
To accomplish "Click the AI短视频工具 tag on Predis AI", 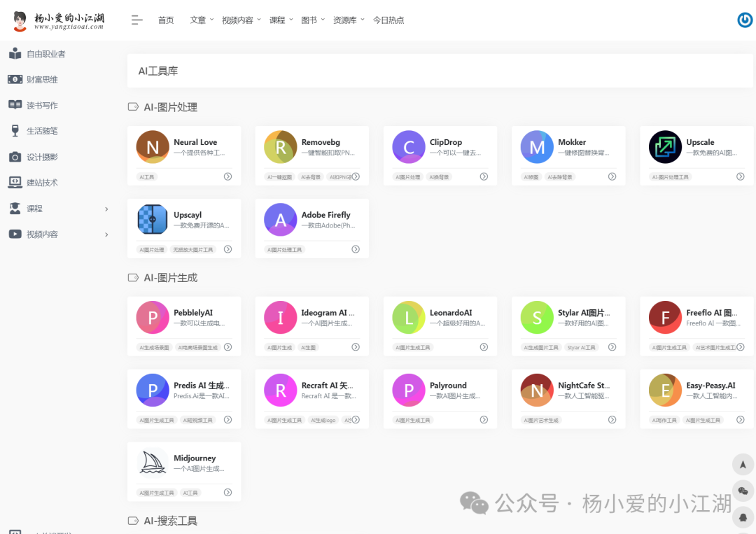I will click(197, 420).
